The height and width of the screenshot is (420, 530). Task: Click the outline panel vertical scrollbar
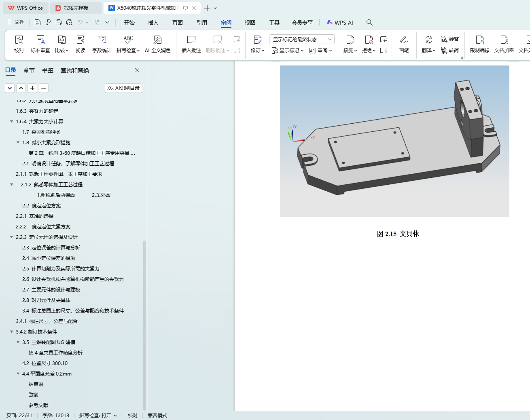click(144, 325)
